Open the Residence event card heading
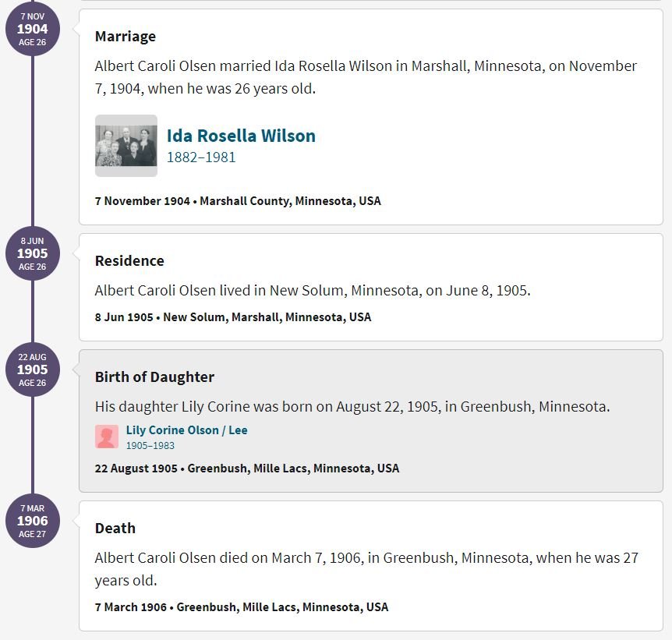This screenshot has width=672, height=640. point(129,260)
